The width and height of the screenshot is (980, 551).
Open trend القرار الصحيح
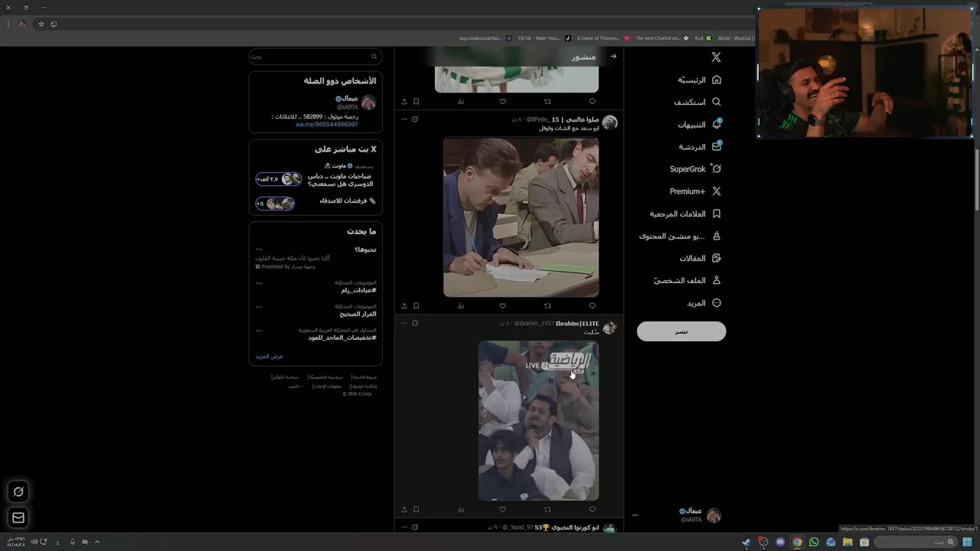pyautogui.click(x=358, y=314)
